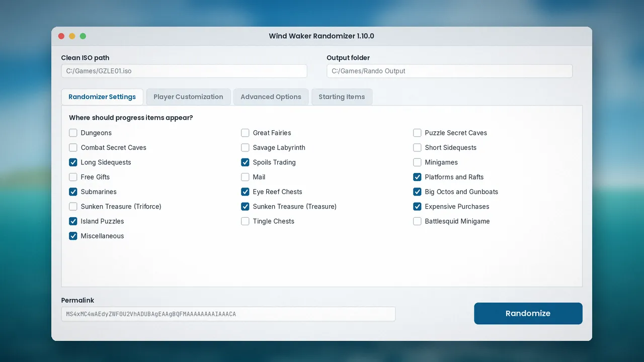Disable Submarines checkbox

(73, 192)
